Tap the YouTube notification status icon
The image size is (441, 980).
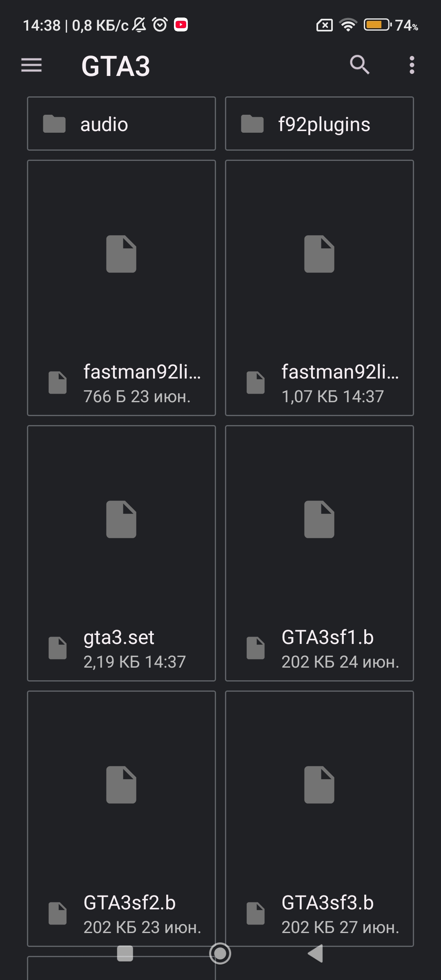(x=181, y=25)
